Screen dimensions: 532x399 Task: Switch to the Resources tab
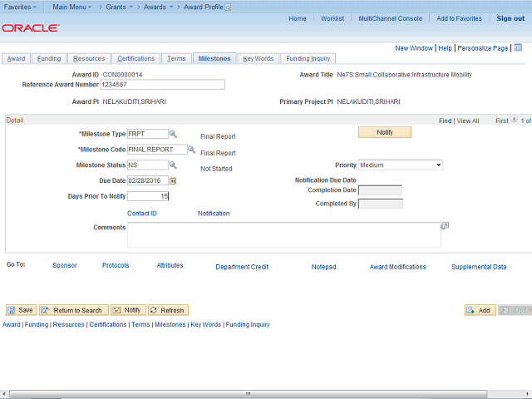click(89, 59)
